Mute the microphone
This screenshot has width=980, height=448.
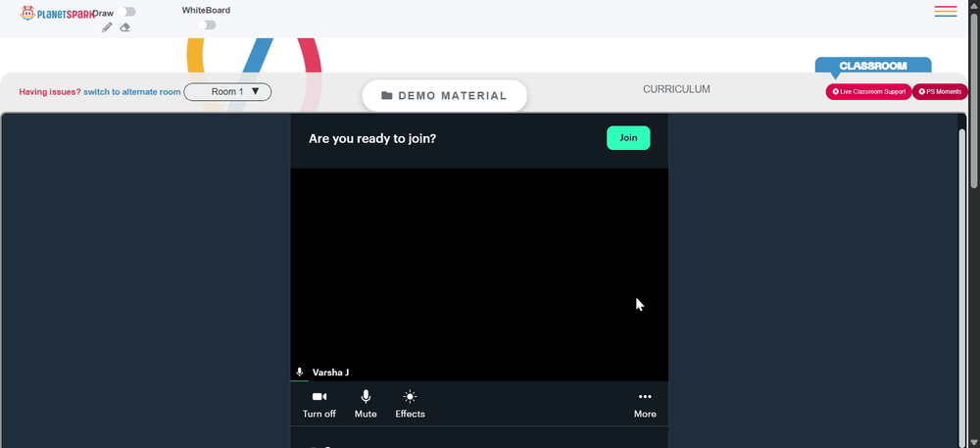click(366, 404)
